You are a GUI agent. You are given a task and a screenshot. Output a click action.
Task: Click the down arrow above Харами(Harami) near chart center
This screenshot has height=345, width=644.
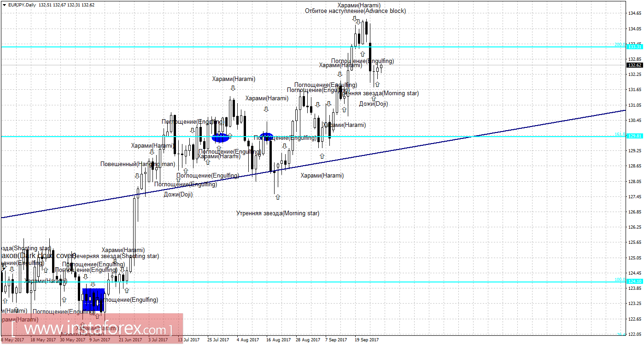[x=265, y=109]
